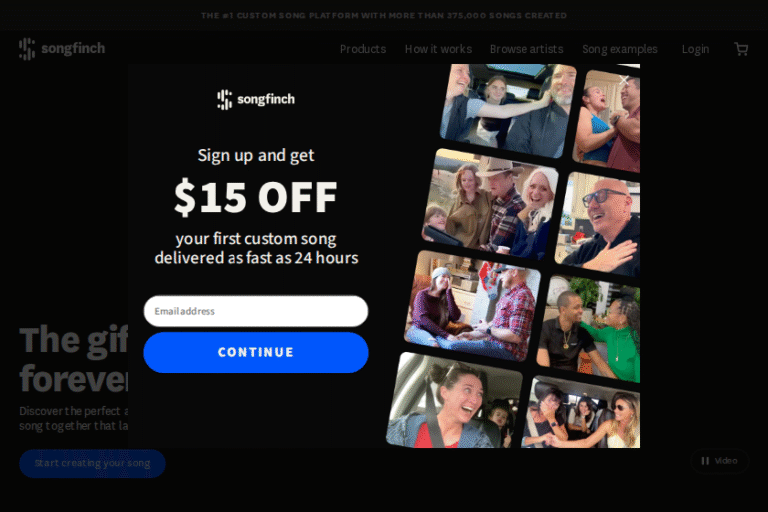Open the shopping cart icon
The height and width of the screenshot is (512, 768).
741,49
